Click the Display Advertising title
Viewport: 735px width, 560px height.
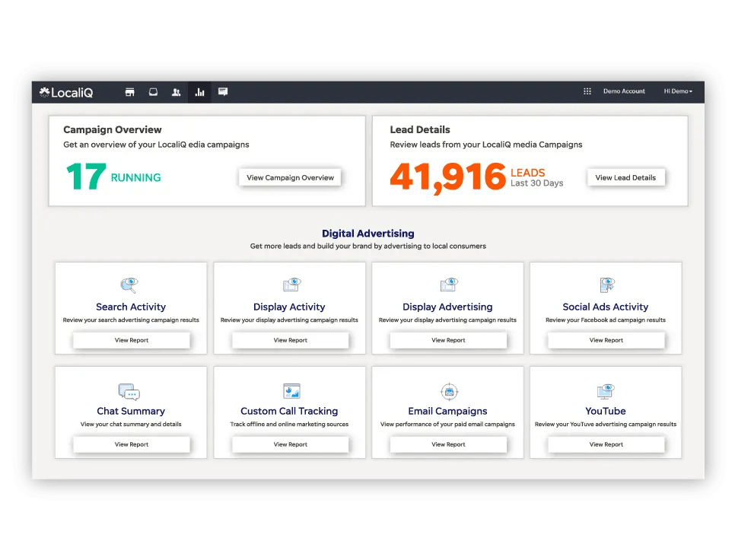(x=447, y=307)
